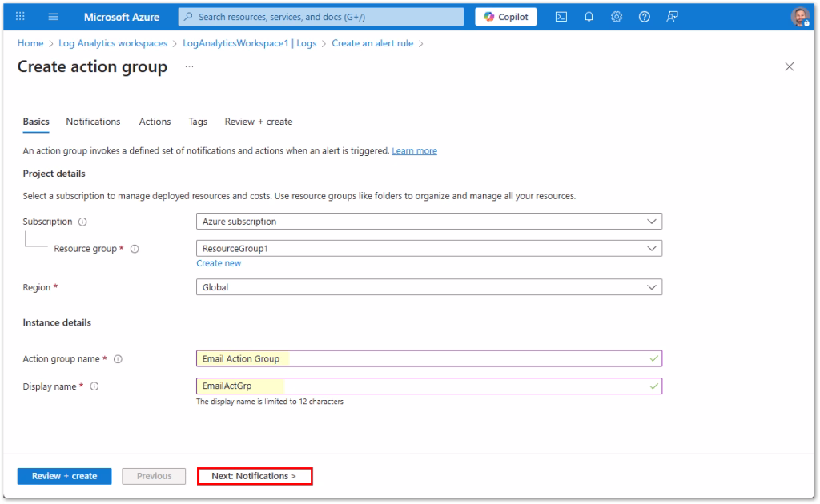Viewport: 820px width, 504px height.
Task: Open the Azure portal waffle menu icon
Action: point(21,17)
